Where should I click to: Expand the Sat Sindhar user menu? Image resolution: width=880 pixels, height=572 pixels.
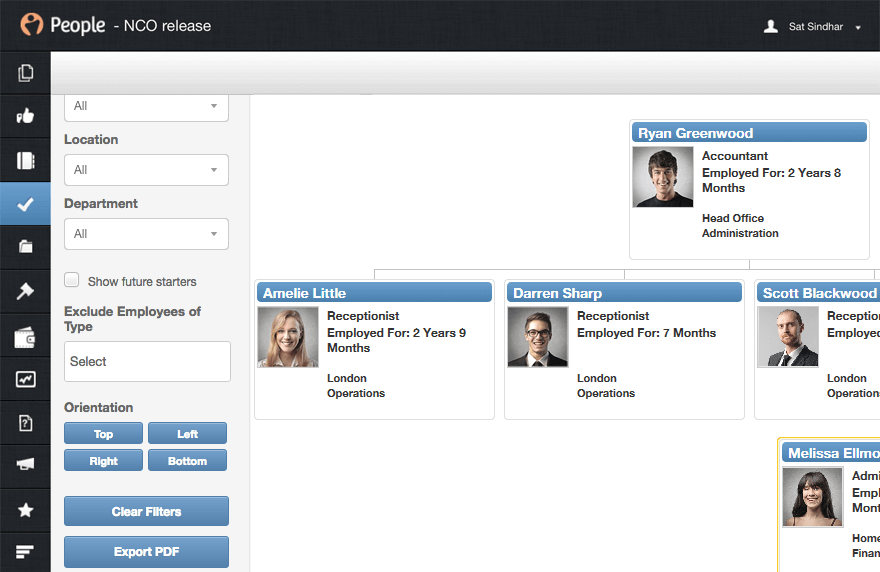pyautogui.click(x=824, y=26)
